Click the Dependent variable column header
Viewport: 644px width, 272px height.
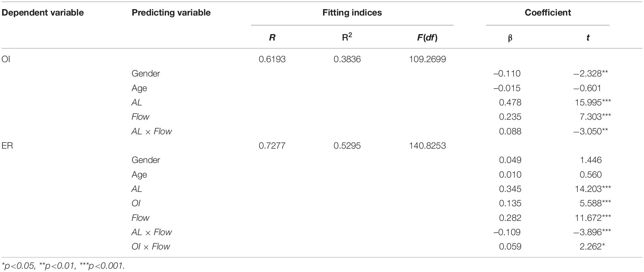point(43,12)
